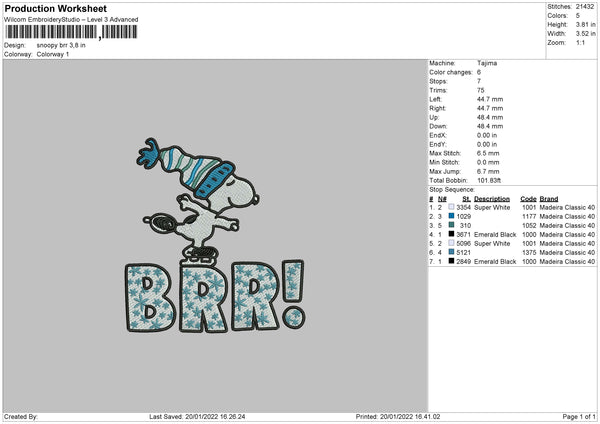Image resolution: width=600 pixels, height=424 pixels.
Task: Click the Up value 48.4 mm
Action: [490, 117]
